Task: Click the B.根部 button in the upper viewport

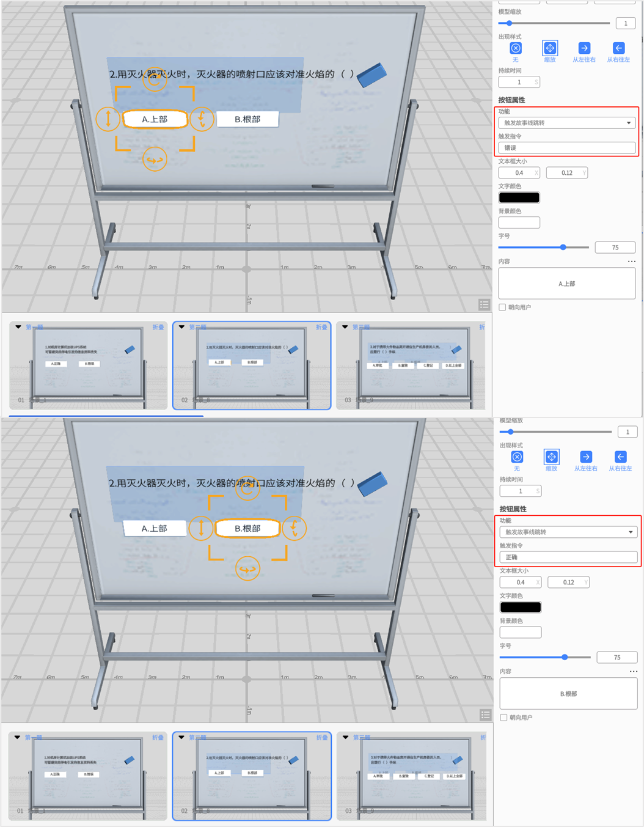Action: pyautogui.click(x=247, y=119)
